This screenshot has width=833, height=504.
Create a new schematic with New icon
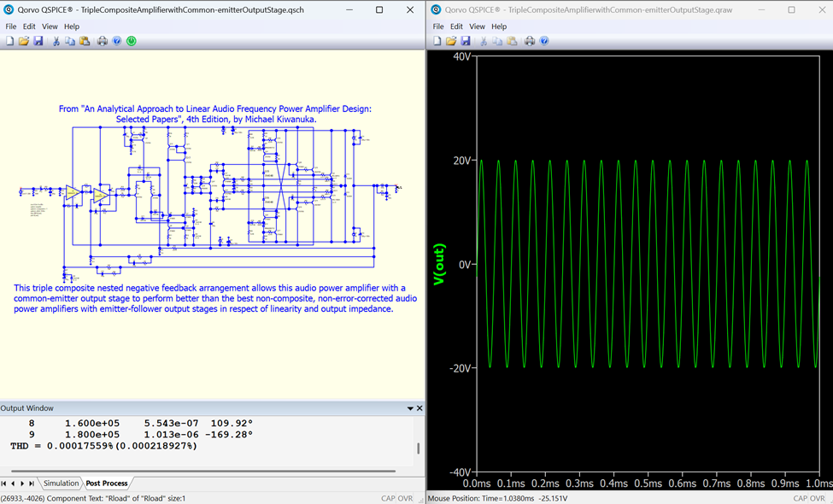pyautogui.click(x=9, y=41)
